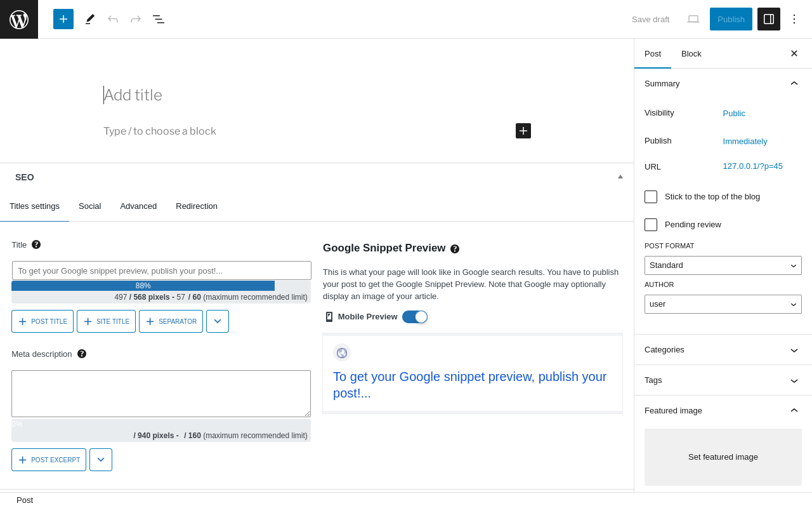Click the laptop preview icon
The image size is (812, 508).
point(693,19)
